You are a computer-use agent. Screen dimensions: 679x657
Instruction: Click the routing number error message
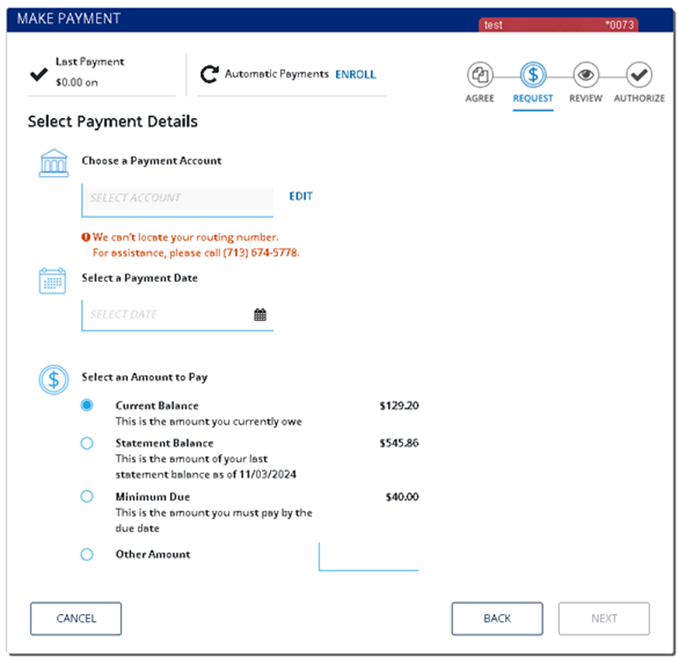click(x=185, y=237)
